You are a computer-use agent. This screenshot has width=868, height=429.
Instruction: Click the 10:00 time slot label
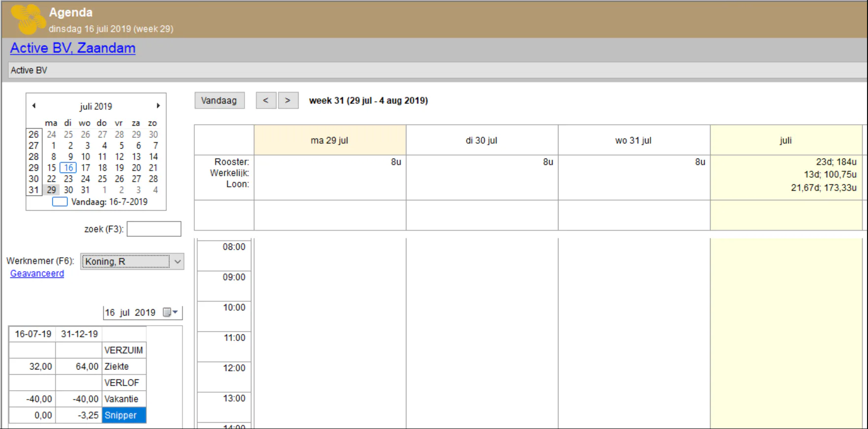(x=234, y=307)
